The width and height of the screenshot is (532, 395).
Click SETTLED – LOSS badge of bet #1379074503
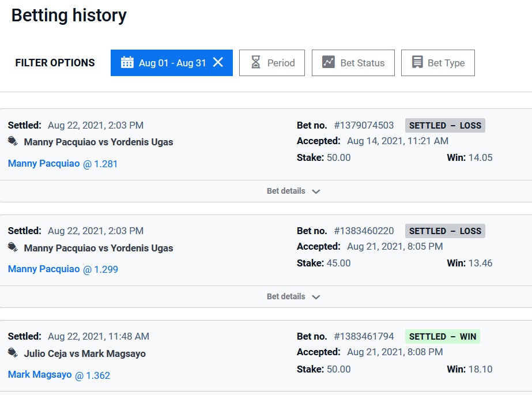click(x=445, y=125)
